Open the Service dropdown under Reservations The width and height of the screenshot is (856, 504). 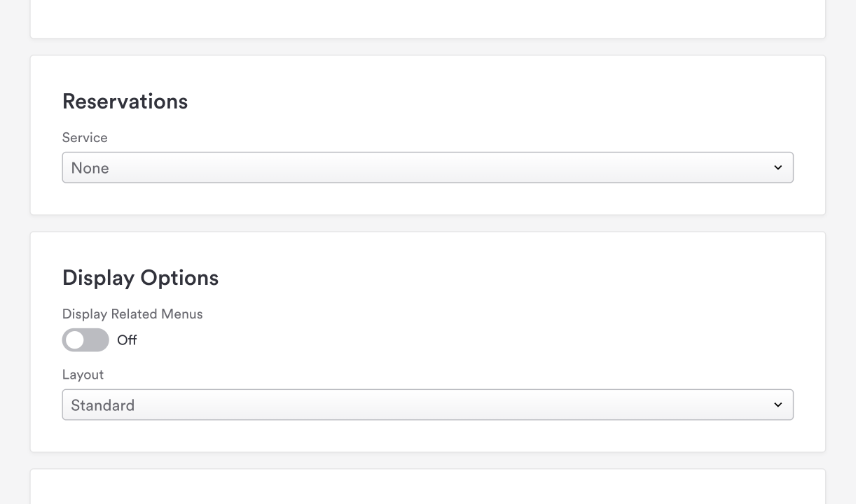coord(427,168)
